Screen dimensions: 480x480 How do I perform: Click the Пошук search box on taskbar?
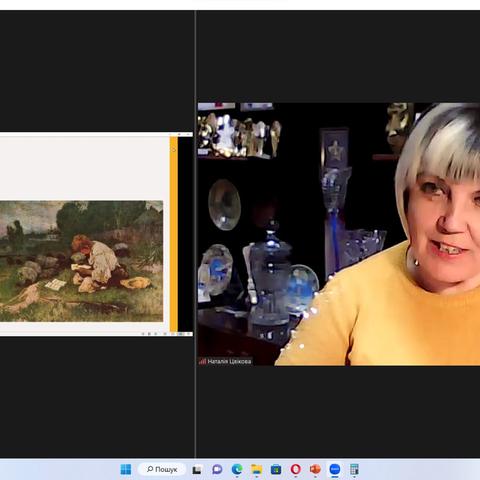(162, 469)
